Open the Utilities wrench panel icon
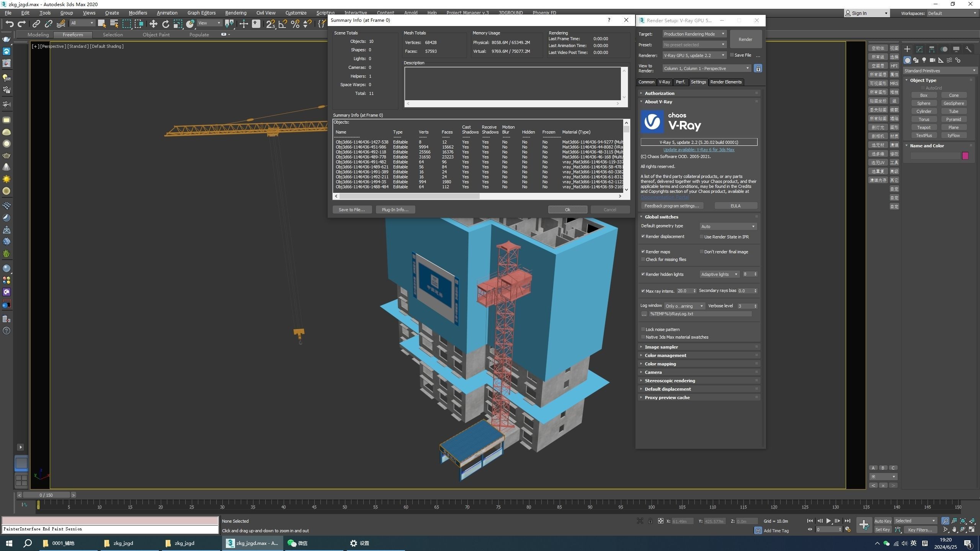This screenshot has height=551, width=980. pos(969,49)
